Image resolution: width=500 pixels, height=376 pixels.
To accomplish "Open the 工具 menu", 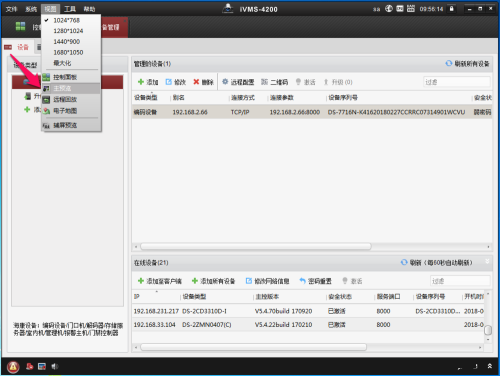I will coord(70,9).
